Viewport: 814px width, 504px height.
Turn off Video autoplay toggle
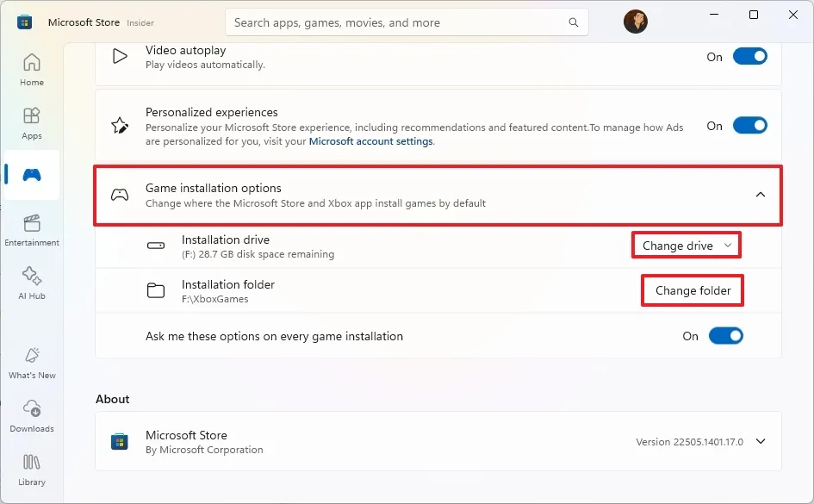point(749,57)
